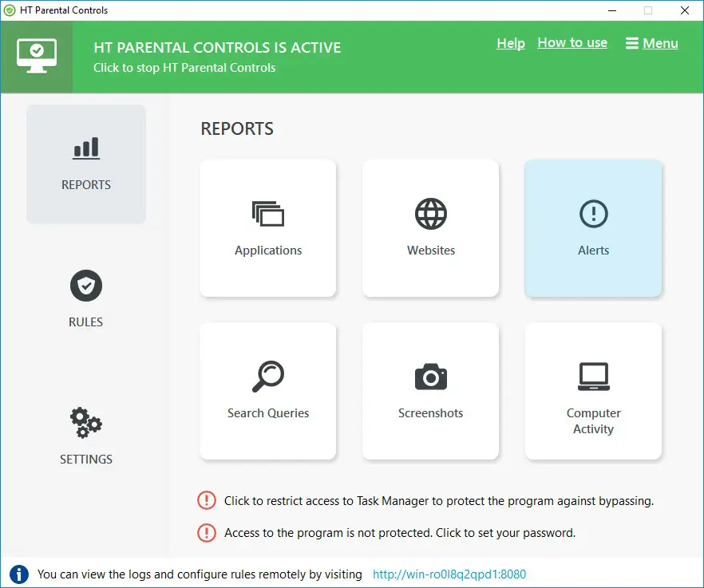Open the Search Queries magnifier report
The height and width of the screenshot is (588, 704).
point(268,391)
